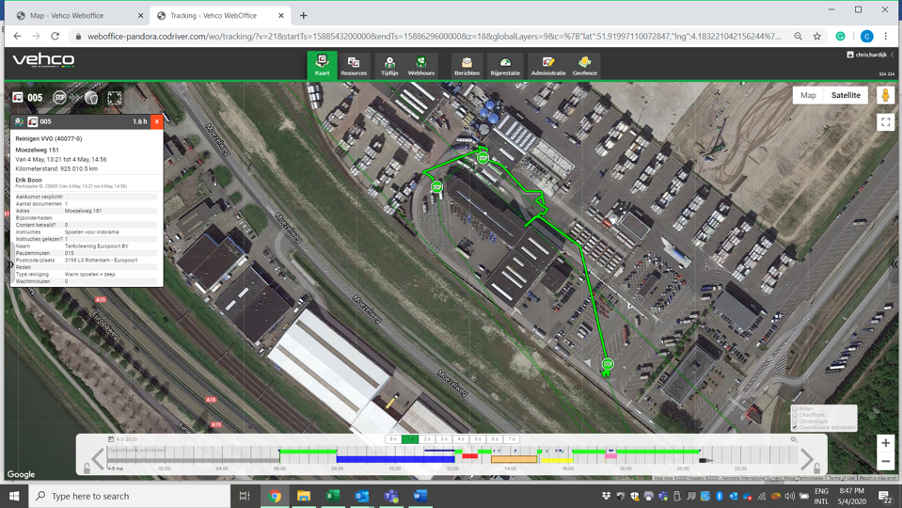Select the 8 h timeline range
The image size is (902, 508).
pyautogui.click(x=393, y=440)
